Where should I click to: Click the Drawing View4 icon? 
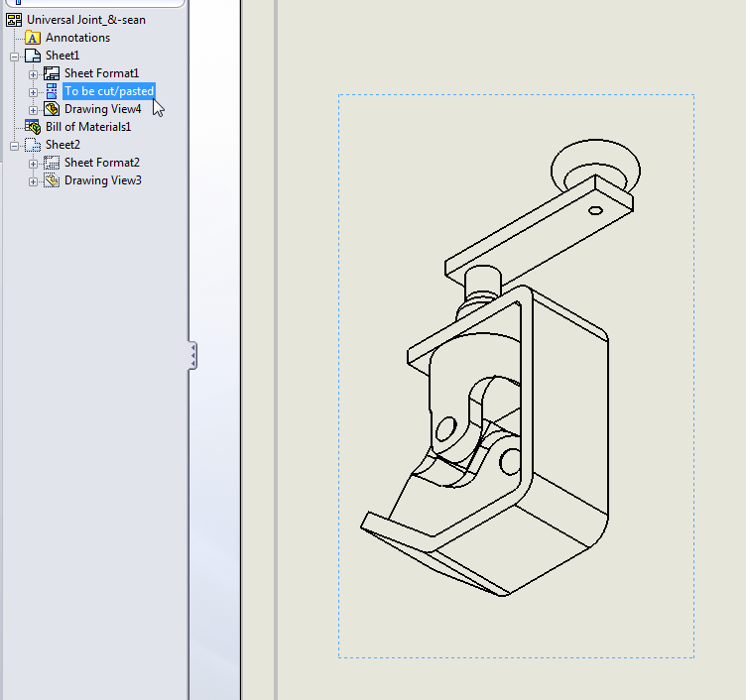(52, 109)
